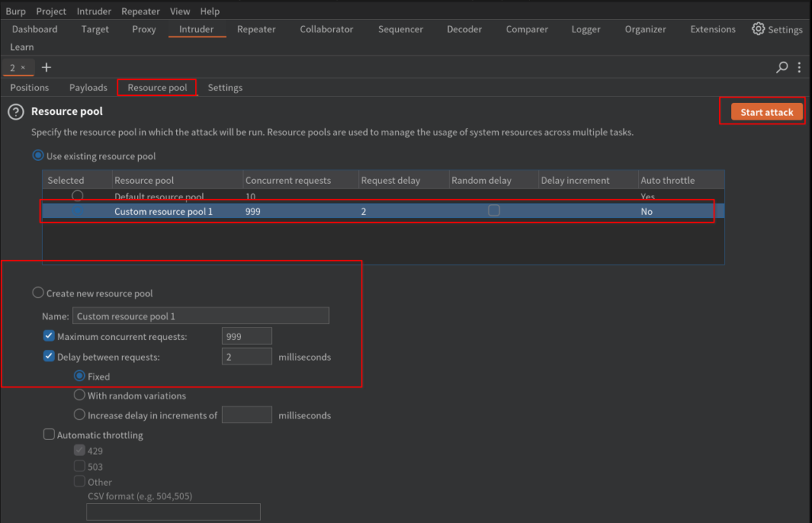This screenshot has width=812, height=523.
Task: Switch to the Intruder main tab
Action: pyautogui.click(x=197, y=29)
